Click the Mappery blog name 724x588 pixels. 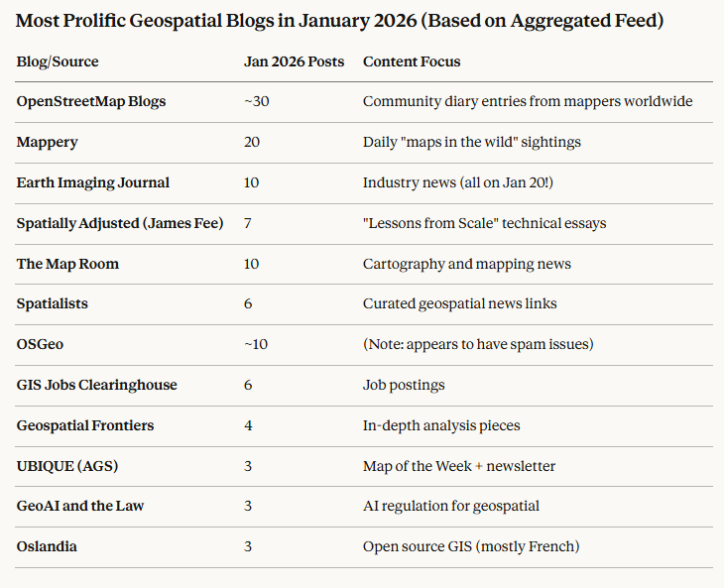click(47, 142)
